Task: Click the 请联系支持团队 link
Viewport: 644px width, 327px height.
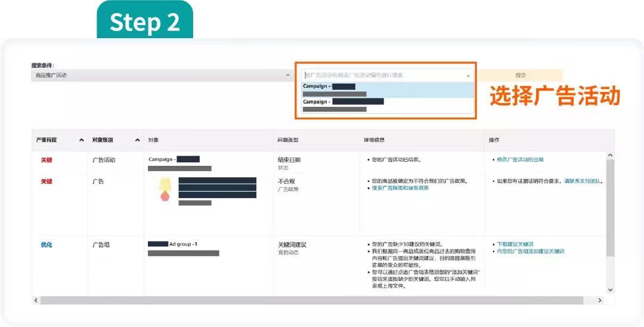Action: pyautogui.click(x=583, y=181)
